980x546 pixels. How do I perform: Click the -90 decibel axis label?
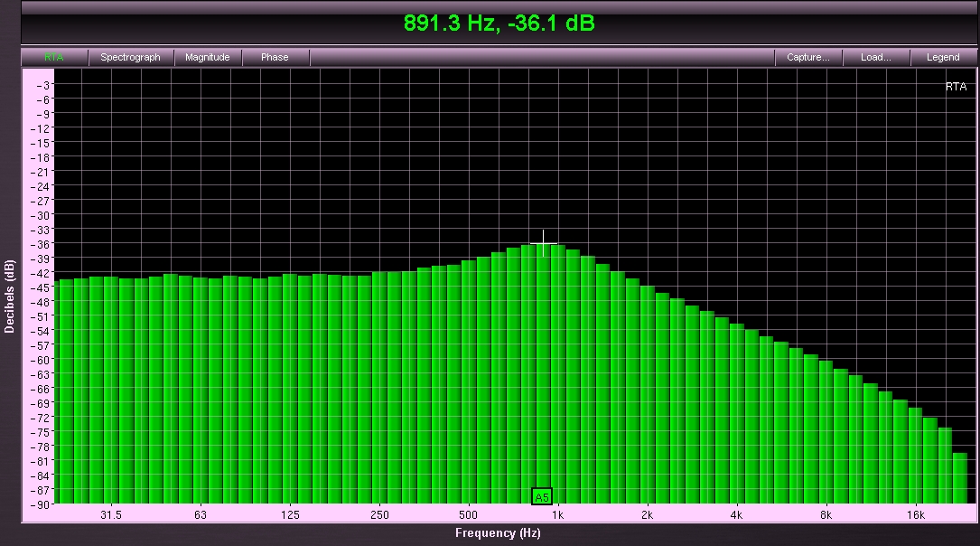[x=42, y=504]
